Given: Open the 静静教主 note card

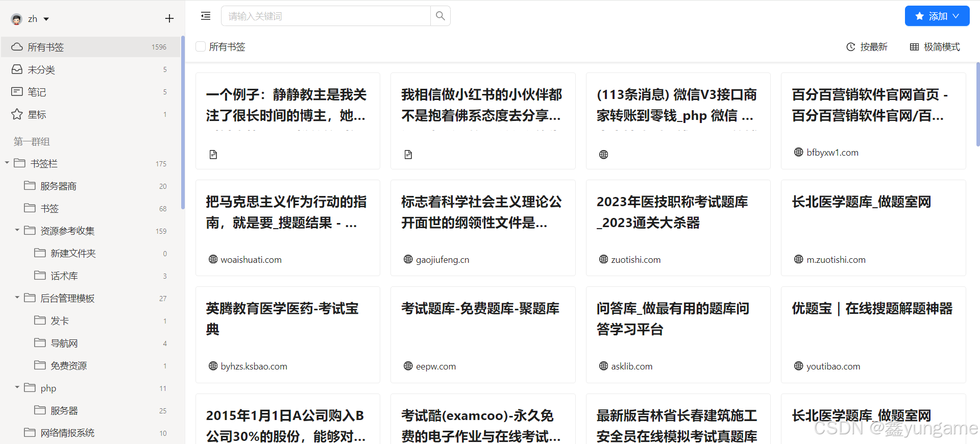Looking at the screenshot, I should pyautogui.click(x=288, y=121).
